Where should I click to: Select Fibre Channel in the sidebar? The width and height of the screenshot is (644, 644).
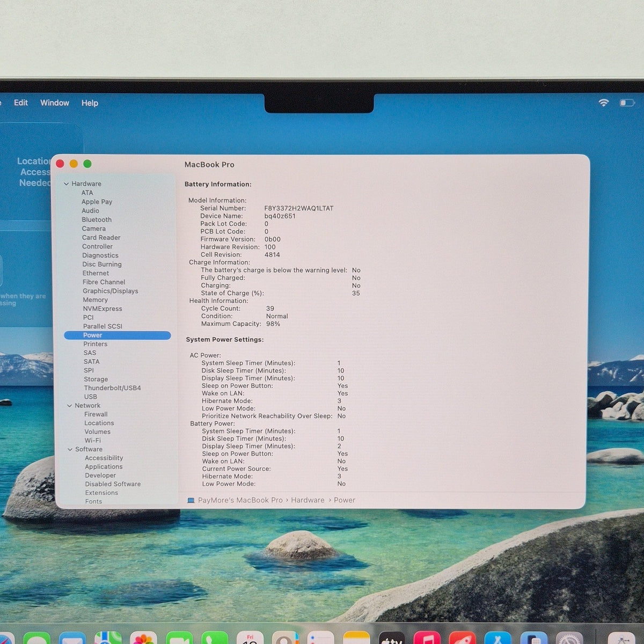click(104, 282)
